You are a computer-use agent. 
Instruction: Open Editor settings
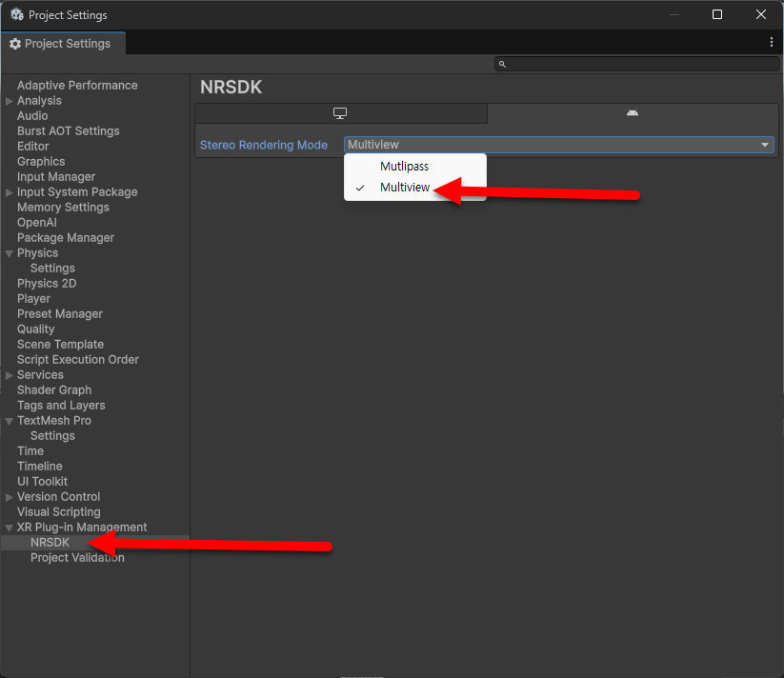point(33,147)
